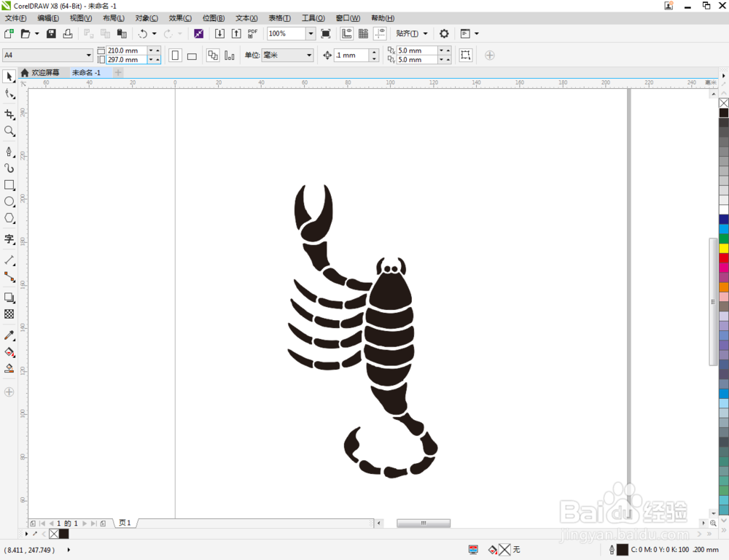Image resolution: width=729 pixels, height=560 pixels.
Task: Toggle Treat as filled button
Action: [465, 55]
